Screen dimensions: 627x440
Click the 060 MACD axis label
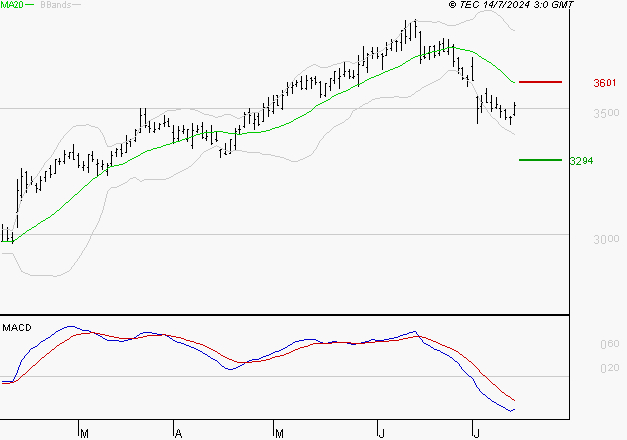point(609,344)
